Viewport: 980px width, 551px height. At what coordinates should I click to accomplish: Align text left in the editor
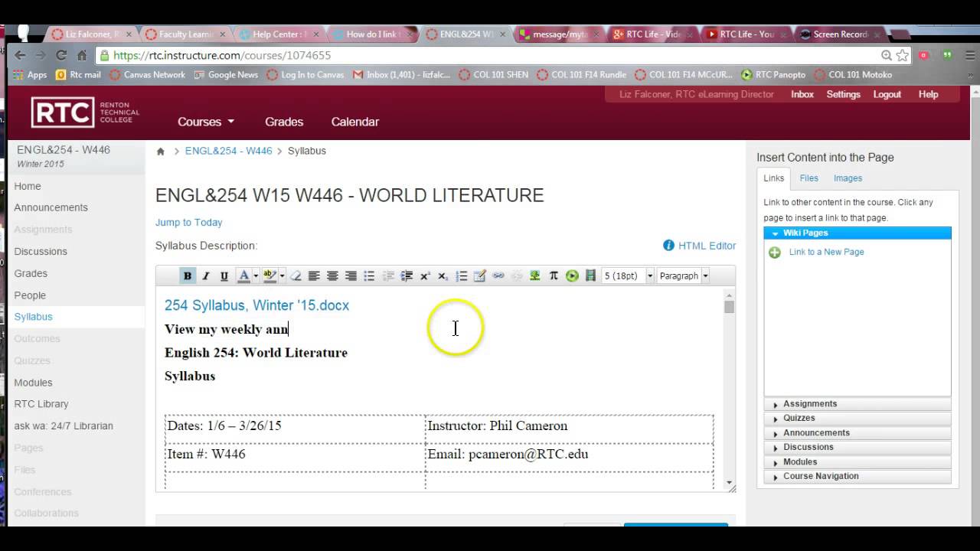pyautogui.click(x=314, y=276)
